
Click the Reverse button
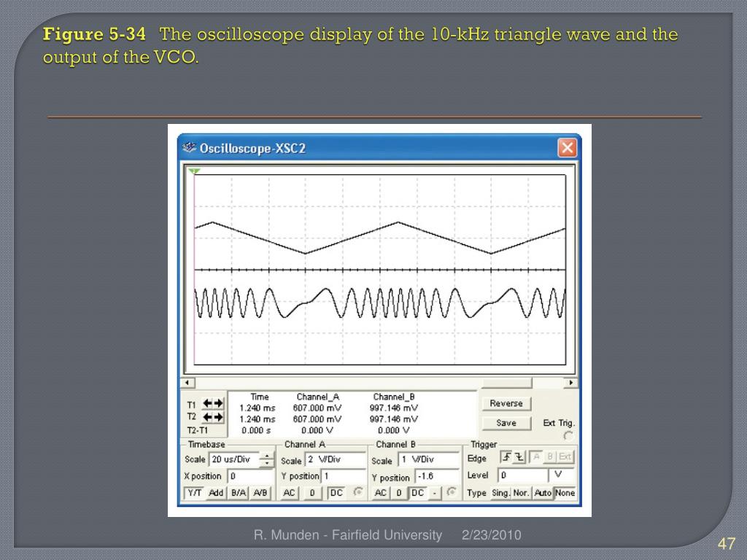click(506, 403)
